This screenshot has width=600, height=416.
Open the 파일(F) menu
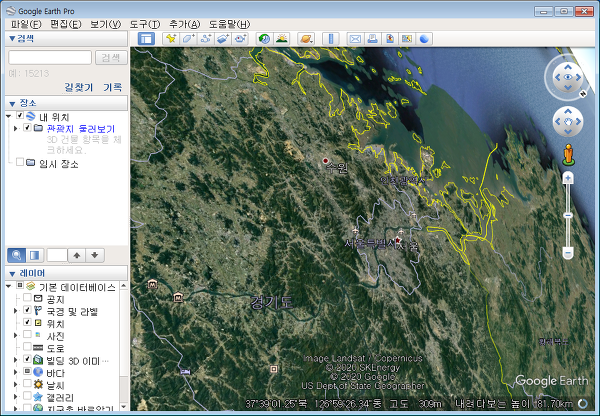[26, 24]
